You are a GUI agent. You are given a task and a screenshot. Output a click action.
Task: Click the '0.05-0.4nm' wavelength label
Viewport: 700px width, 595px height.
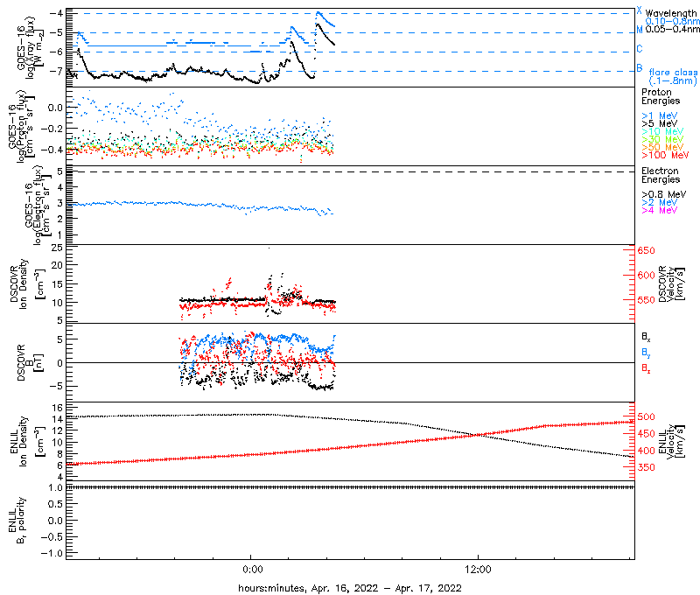pyautogui.click(x=672, y=29)
